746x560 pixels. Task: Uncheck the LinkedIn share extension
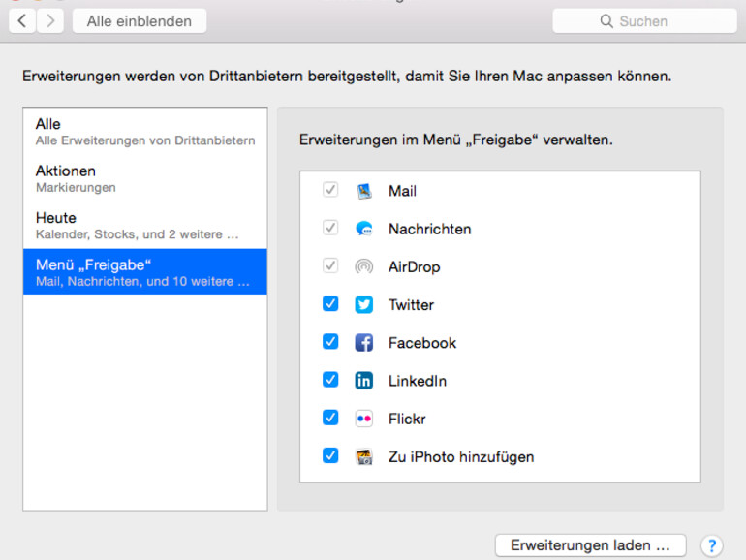point(330,380)
